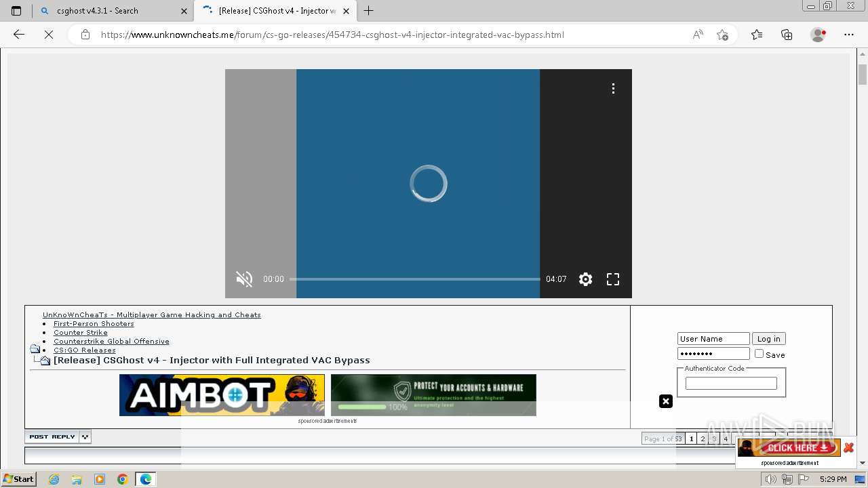Click the CLICK HERE sponsored ad
The height and width of the screenshot is (488, 868).
tap(789, 447)
